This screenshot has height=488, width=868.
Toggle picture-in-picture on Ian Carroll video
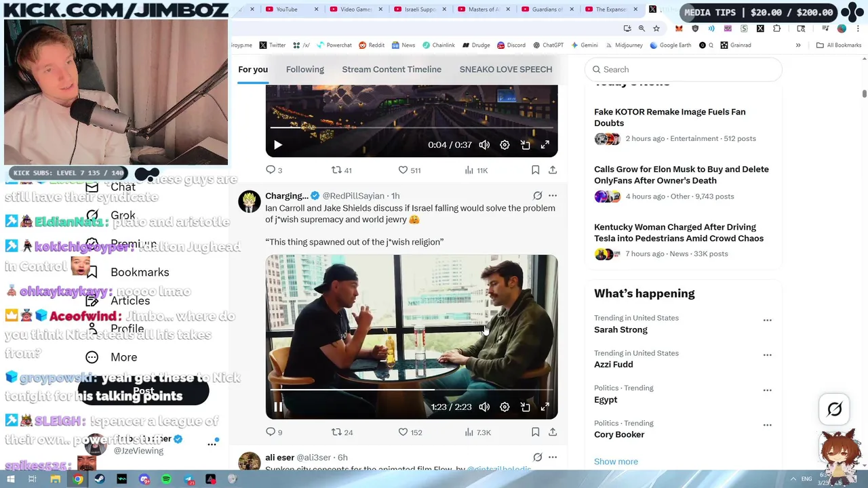[525, 407]
